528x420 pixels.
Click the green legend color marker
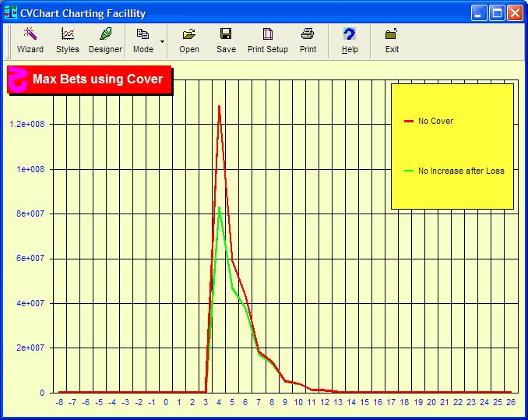409,171
